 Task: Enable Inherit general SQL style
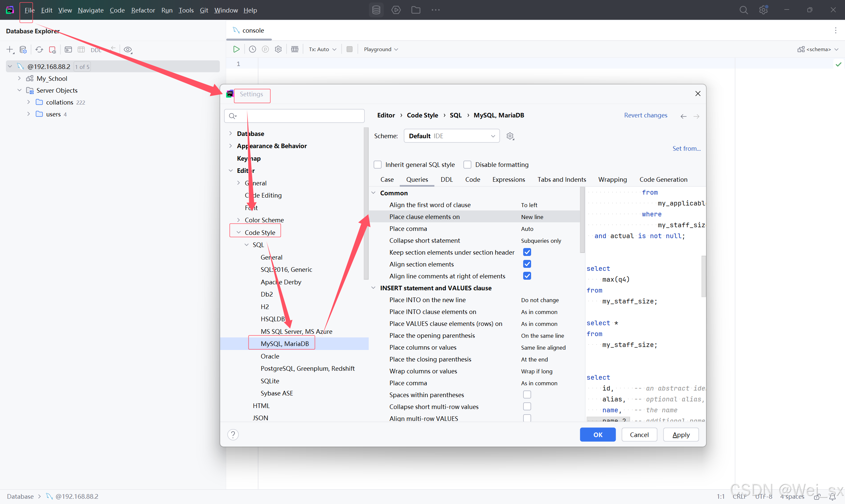click(x=378, y=164)
